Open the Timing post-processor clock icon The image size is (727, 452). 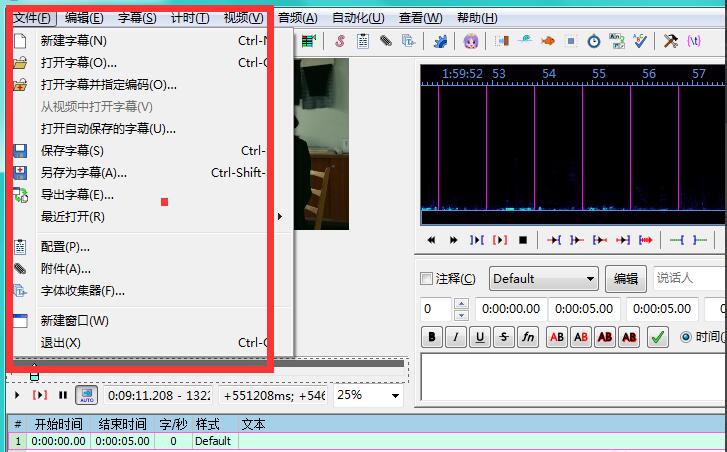point(594,41)
